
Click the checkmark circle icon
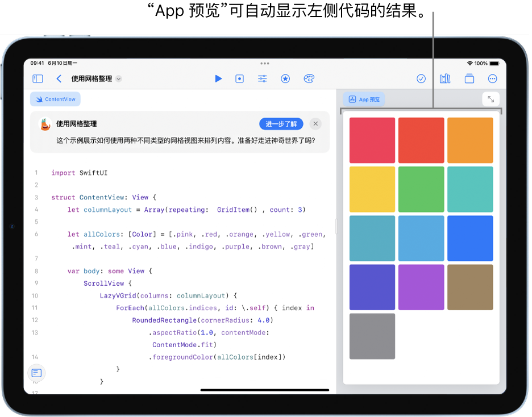point(421,79)
